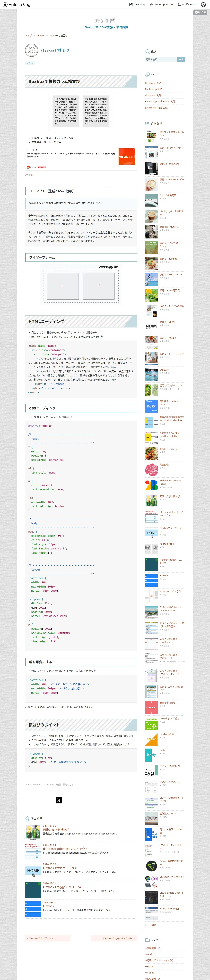Click the center thumbnail for 要素を中央寄せ
Screen dimensions: 210x980
click(x=152, y=708)
